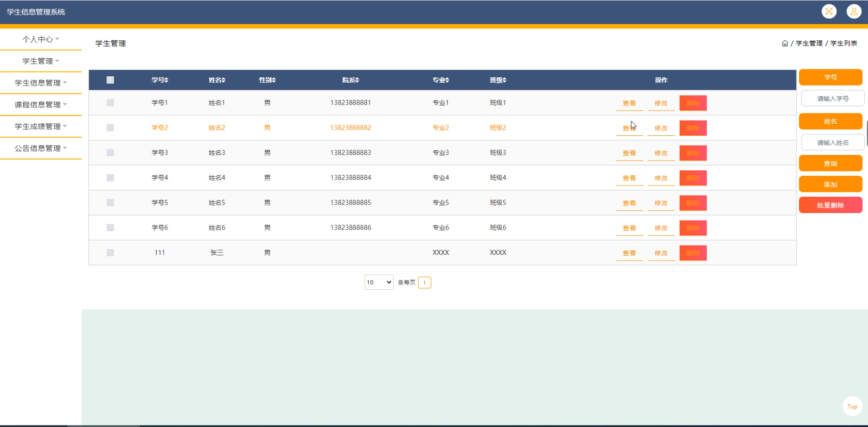868x427 pixels.
Task: View details of row 张三
Action: tap(629, 253)
